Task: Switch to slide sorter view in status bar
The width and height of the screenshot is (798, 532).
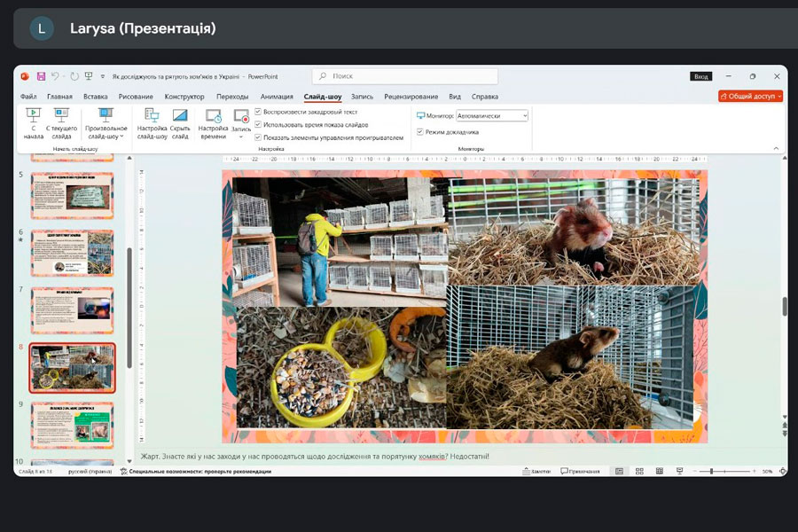Action: [638, 471]
